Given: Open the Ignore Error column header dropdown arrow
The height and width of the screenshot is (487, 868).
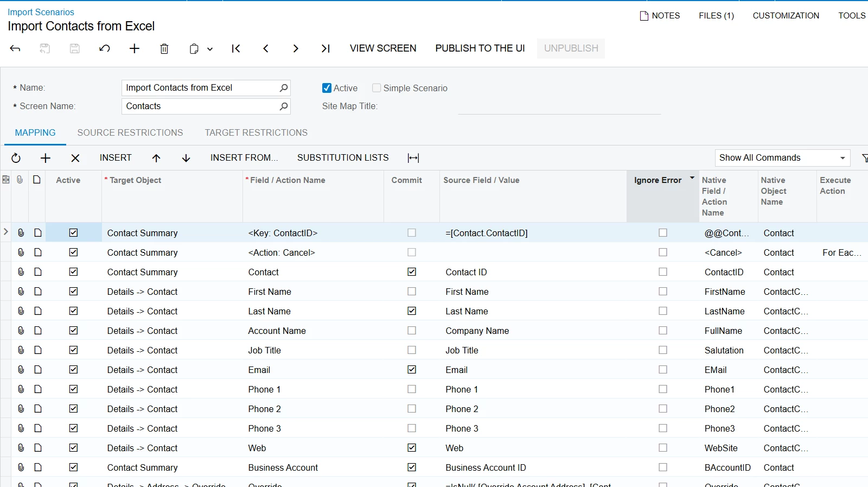Looking at the screenshot, I should point(692,178).
